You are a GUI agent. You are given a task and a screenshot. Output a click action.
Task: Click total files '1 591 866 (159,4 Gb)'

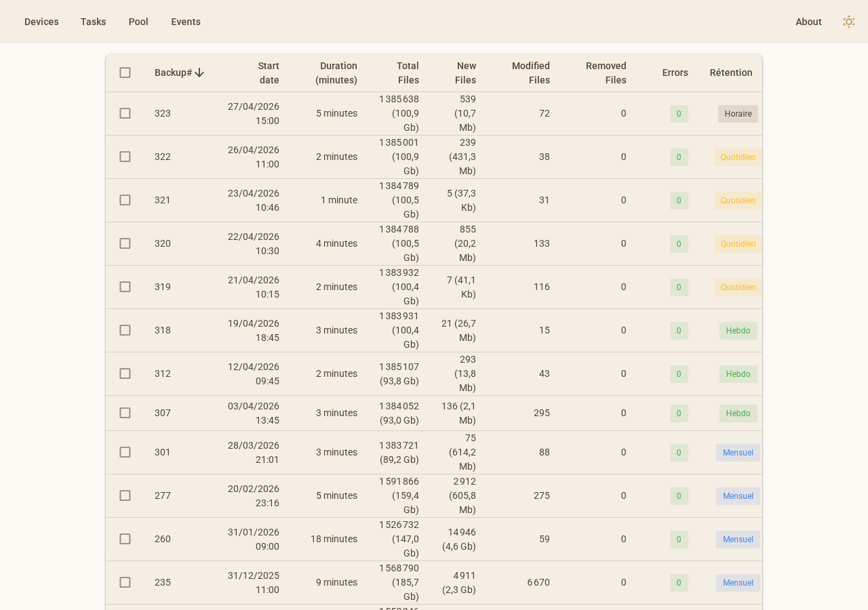click(399, 495)
